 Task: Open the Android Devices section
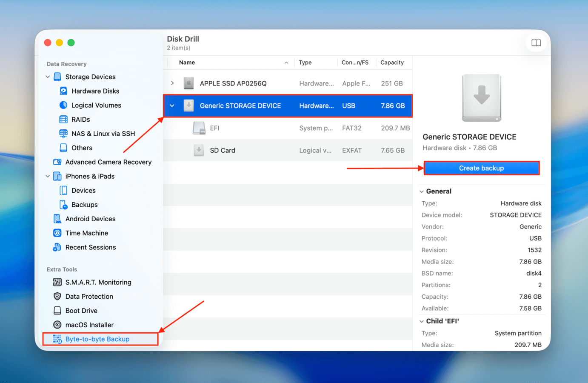pyautogui.click(x=91, y=219)
